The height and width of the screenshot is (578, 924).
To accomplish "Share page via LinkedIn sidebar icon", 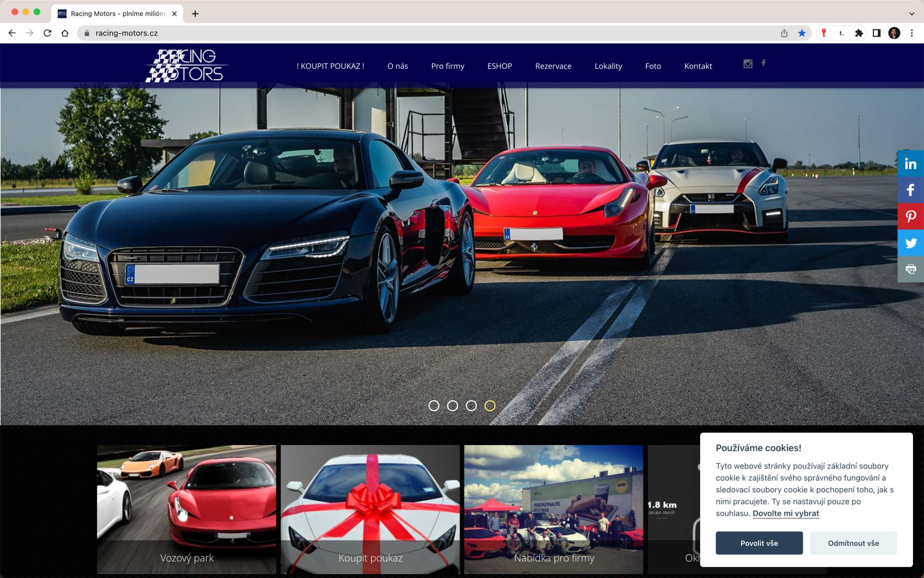I will (910, 164).
